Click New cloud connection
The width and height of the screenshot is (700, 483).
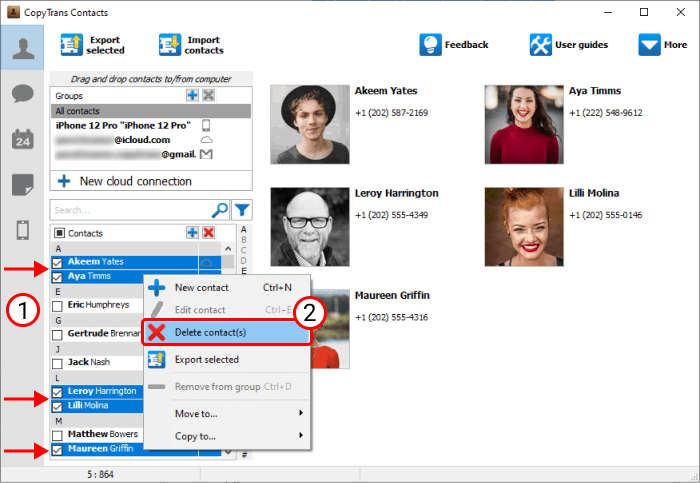[151, 181]
